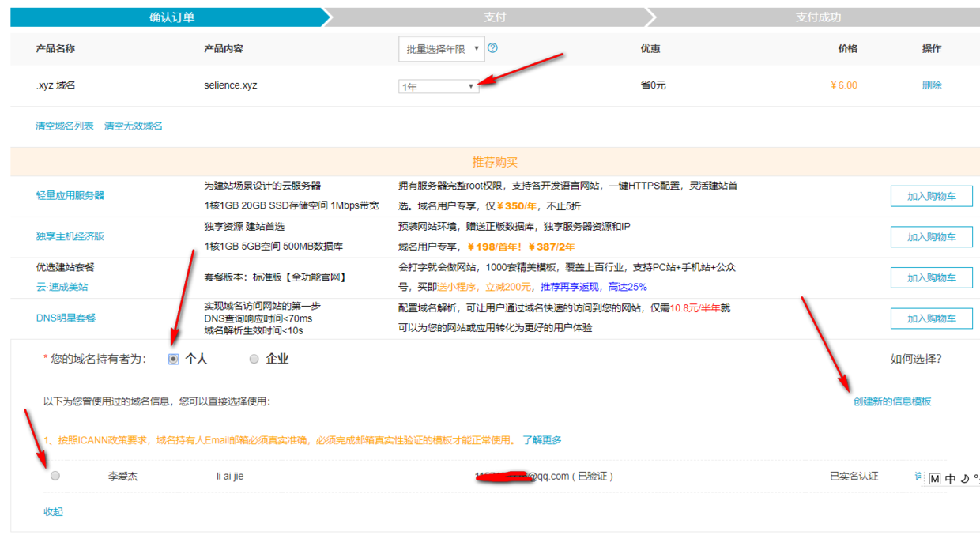
Task: Click the 优惠 column header
Action: point(650,49)
